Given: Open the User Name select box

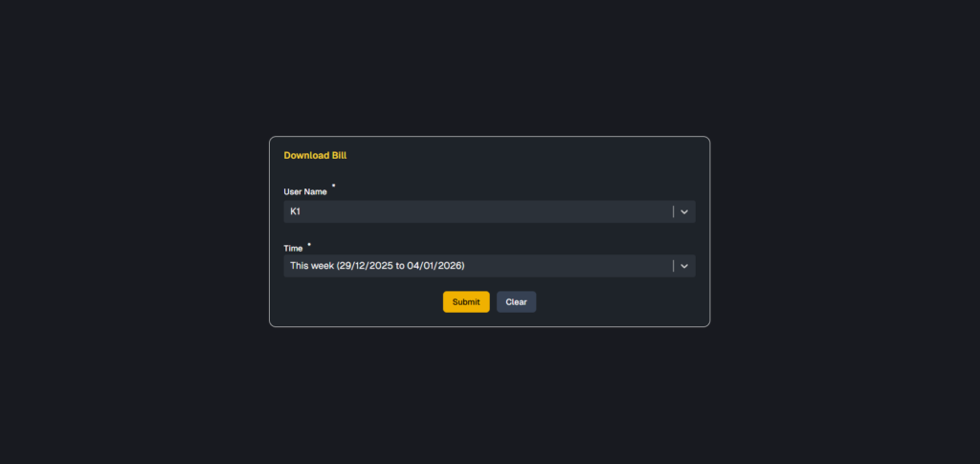Looking at the screenshot, I should click(479, 211).
